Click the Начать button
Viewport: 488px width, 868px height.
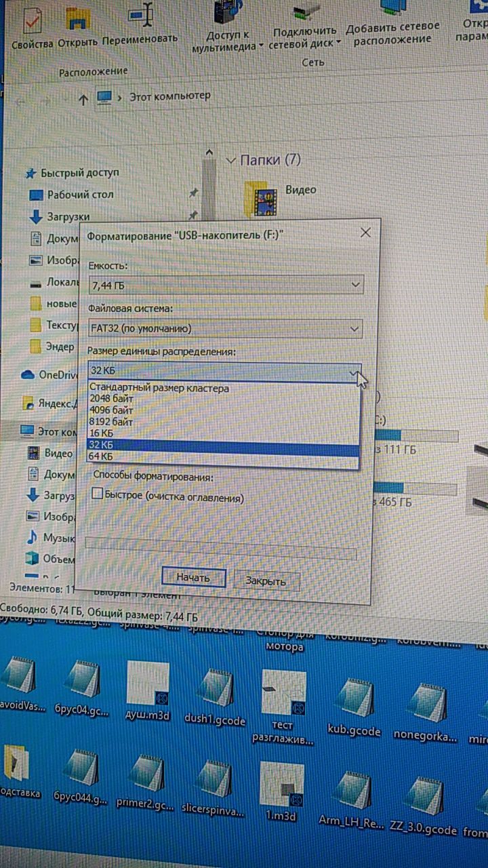tap(193, 578)
